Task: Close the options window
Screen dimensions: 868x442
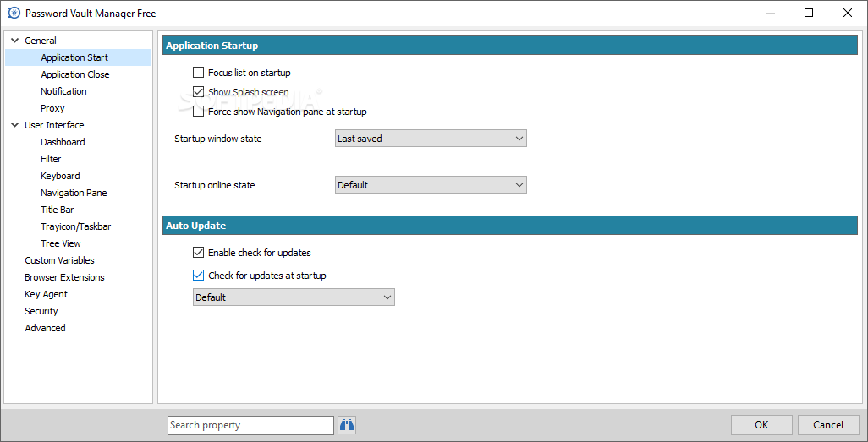Action: pos(848,13)
